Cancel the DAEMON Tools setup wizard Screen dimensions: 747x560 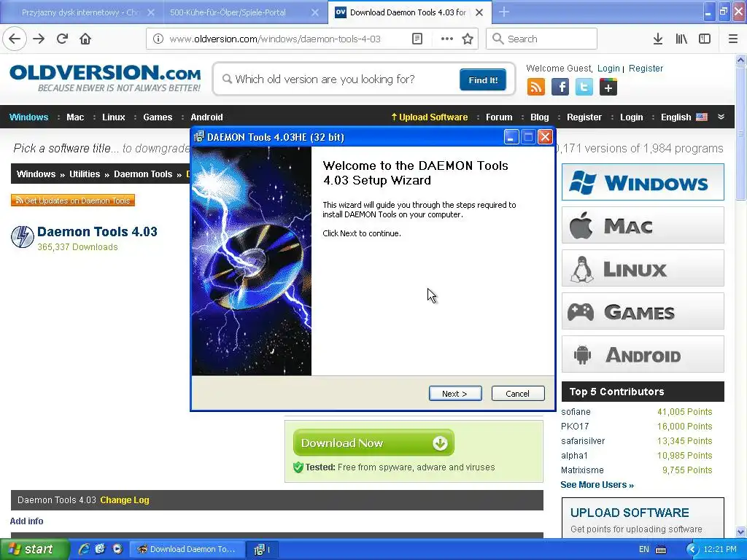pos(518,394)
